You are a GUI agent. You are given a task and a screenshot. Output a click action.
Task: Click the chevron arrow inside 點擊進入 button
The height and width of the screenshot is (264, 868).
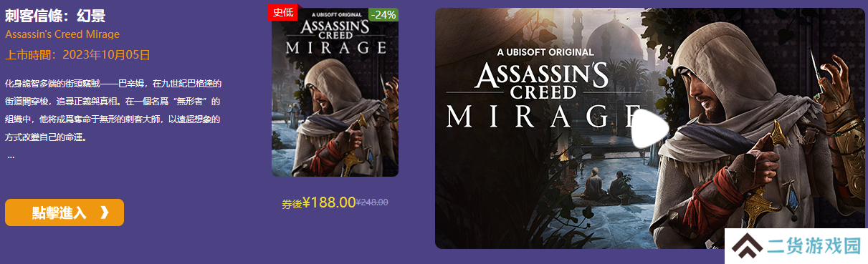(x=105, y=212)
